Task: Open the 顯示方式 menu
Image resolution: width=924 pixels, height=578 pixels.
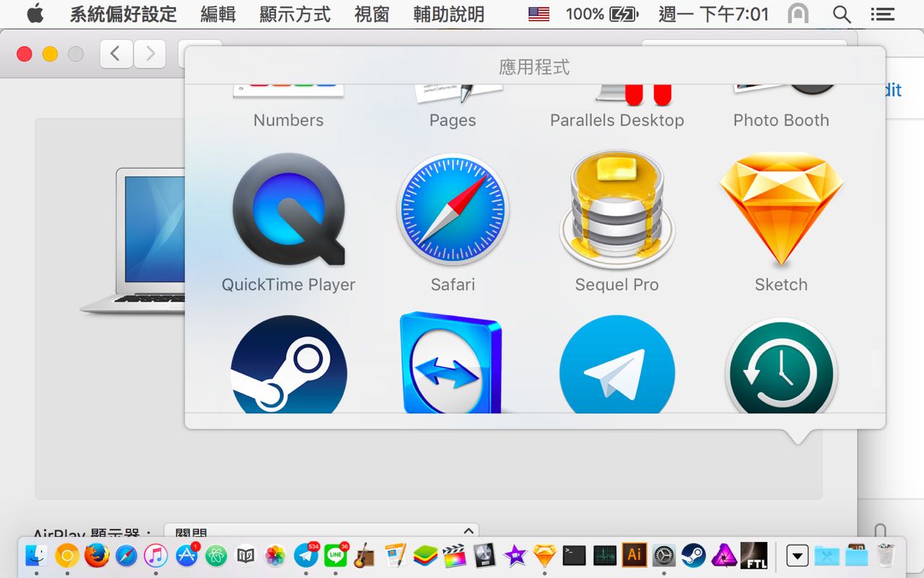Action: tap(295, 14)
